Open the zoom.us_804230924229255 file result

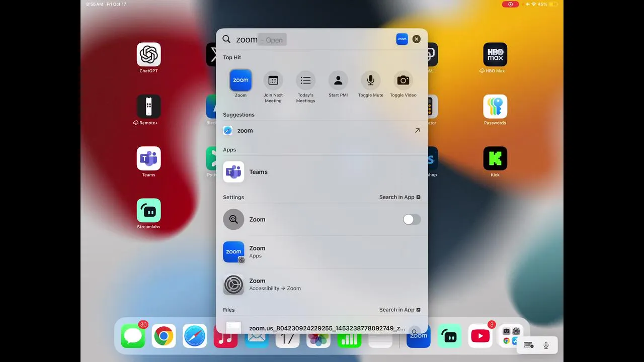322,328
